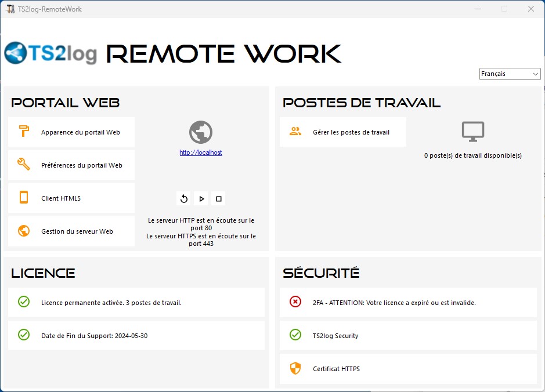Click the Date de Fin du Support row
Viewport: 545px width, 392px height.
(x=136, y=335)
